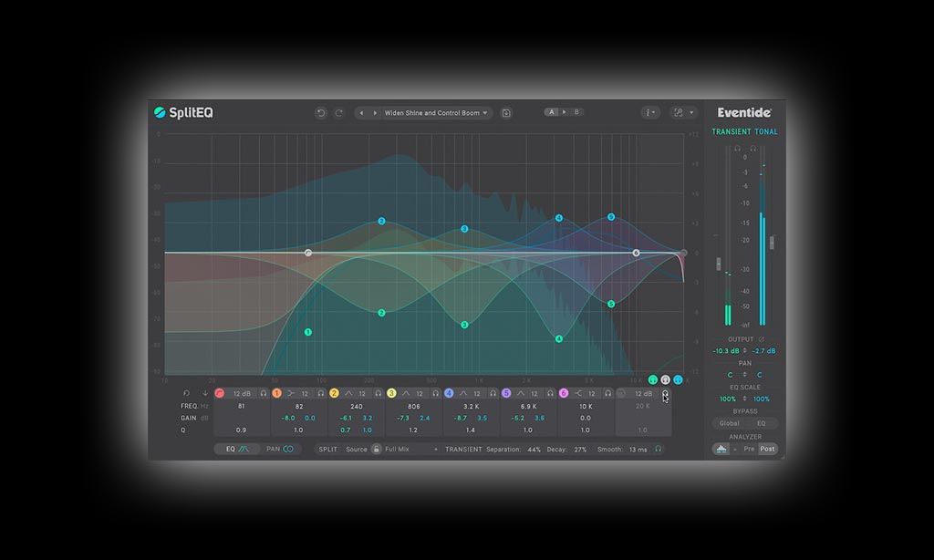Solo band 1 with its headphone icon
This screenshot has width=934, height=560.
(x=320, y=393)
